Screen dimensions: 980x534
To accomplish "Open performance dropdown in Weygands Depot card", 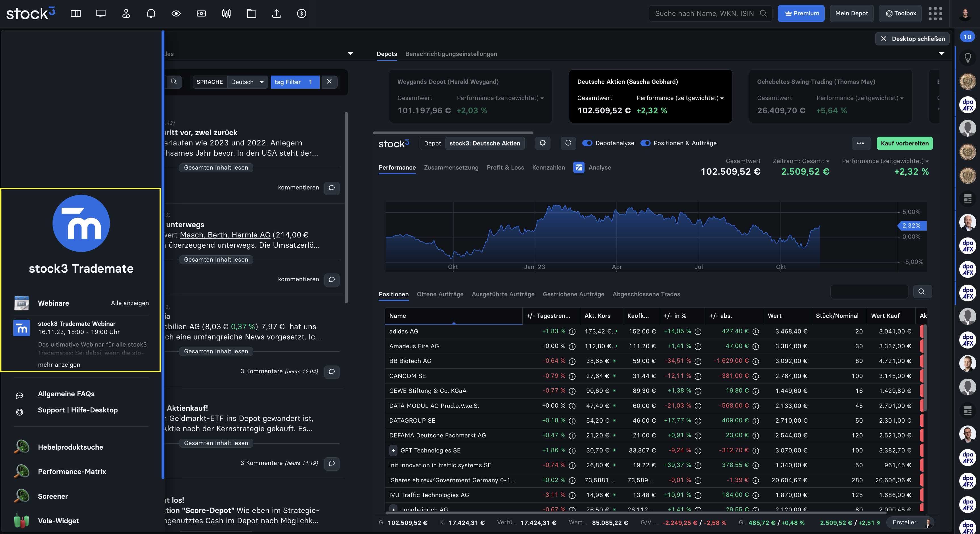I will click(x=500, y=98).
